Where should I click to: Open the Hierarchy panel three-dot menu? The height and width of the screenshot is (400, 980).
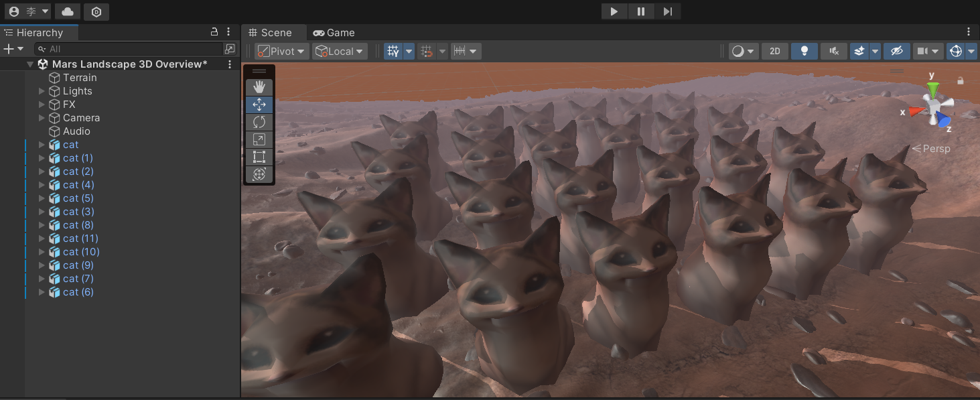(x=228, y=31)
